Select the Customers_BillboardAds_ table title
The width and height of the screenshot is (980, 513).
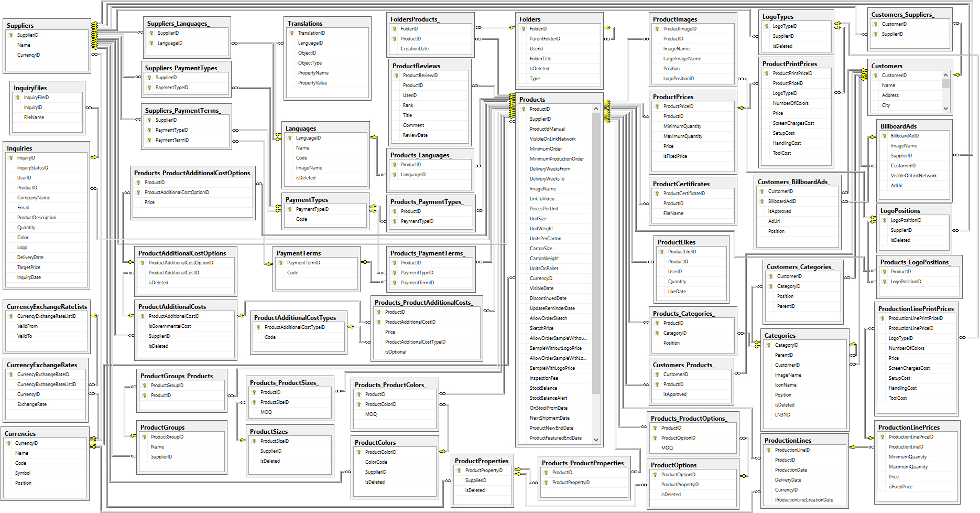[x=797, y=181]
